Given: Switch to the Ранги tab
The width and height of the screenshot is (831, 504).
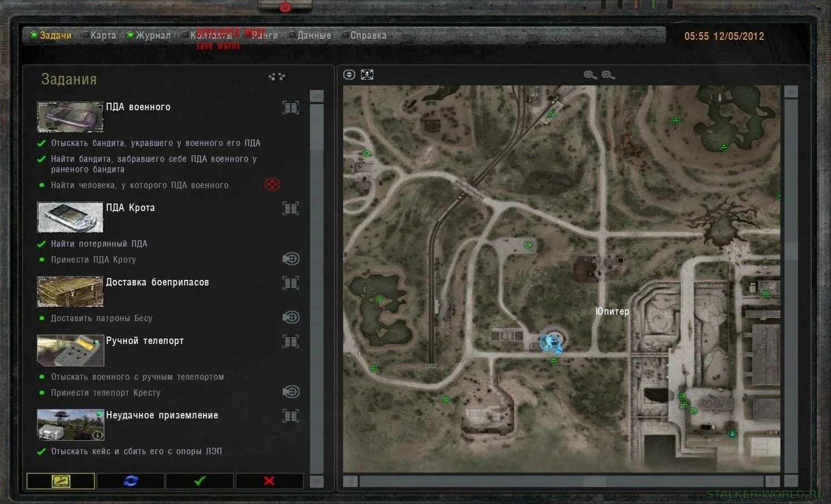Looking at the screenshot, I should (260, 35).
